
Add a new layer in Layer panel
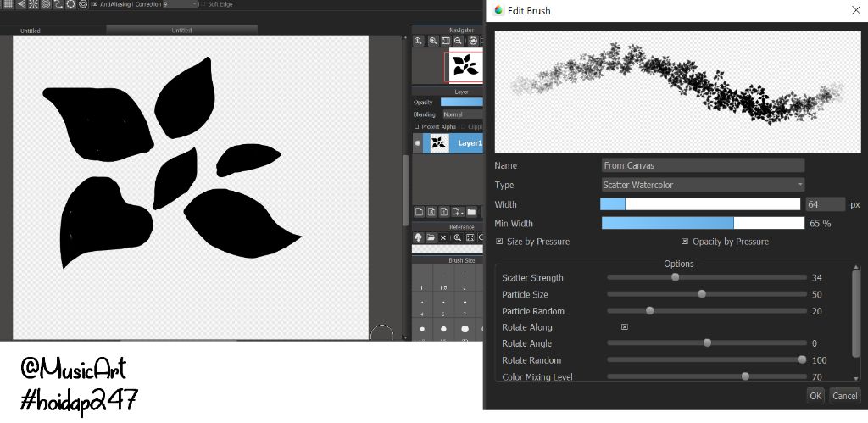[420, 211]
